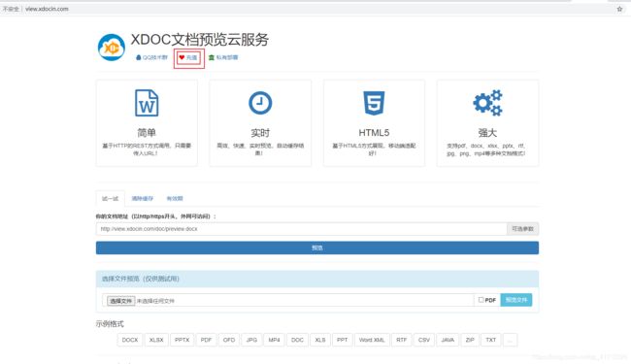Click the HTML5 shield icon

pos(374,103)
